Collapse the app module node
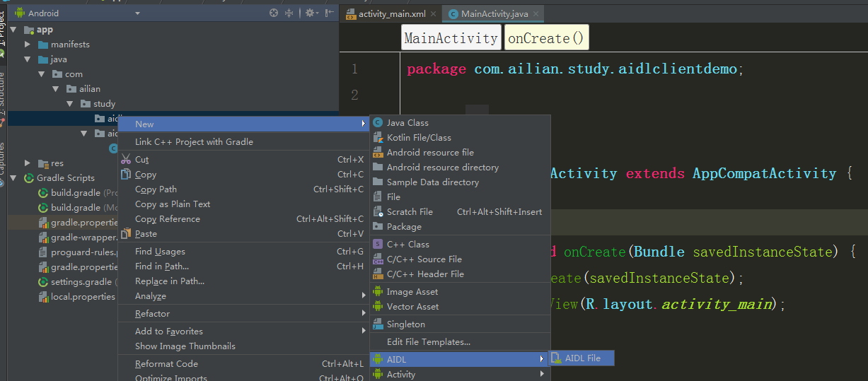 click(x=14, y=30)
